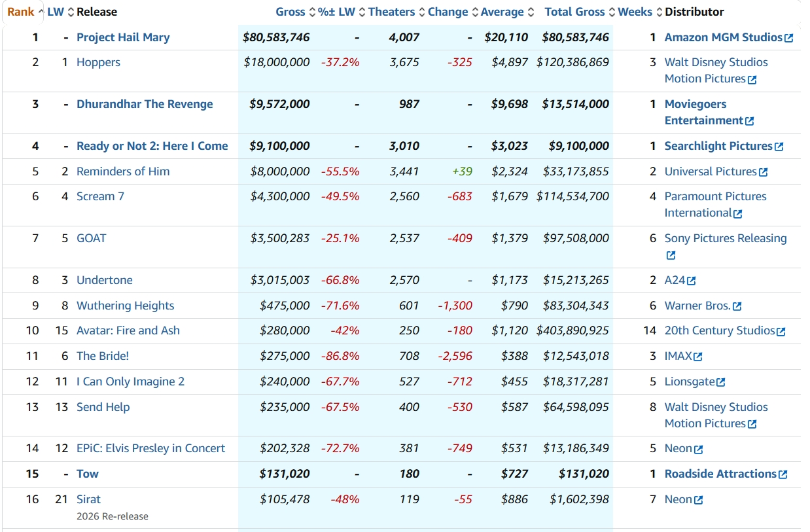Sort by Average column header
The width and height of the screenshot is (810, 532).
[502, 12]
